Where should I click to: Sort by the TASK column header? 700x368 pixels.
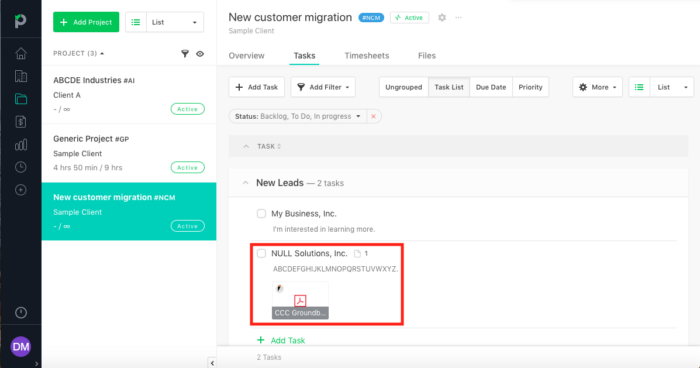[x=269, y=146]
